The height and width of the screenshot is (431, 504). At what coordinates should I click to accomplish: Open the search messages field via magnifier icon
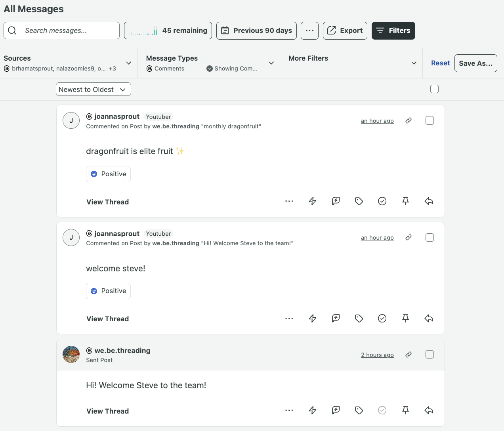pos(12,30)
